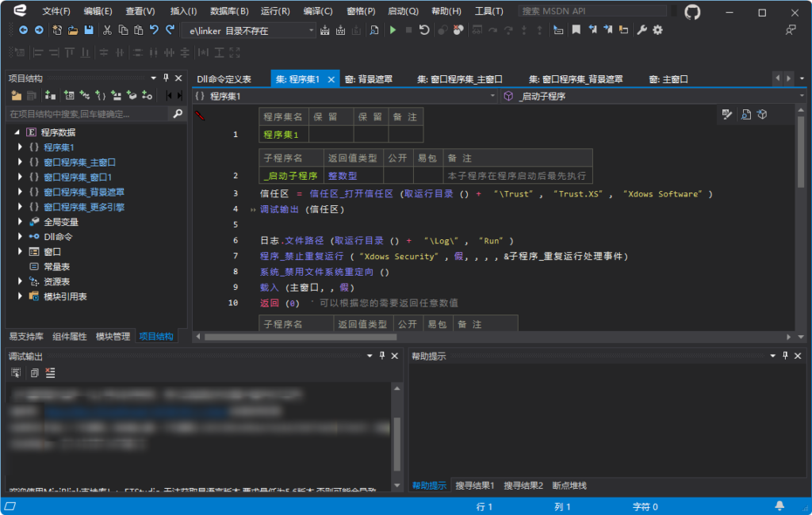Open a file with the folder icon
The width and height of the screenshot is (812, 515).
(73, 31)
